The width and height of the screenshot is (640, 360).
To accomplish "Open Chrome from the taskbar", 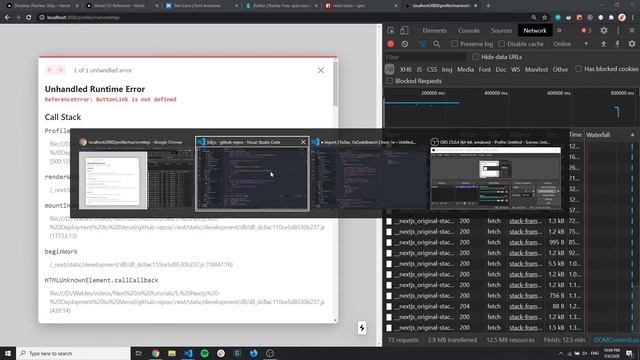I will coord(156,353).
